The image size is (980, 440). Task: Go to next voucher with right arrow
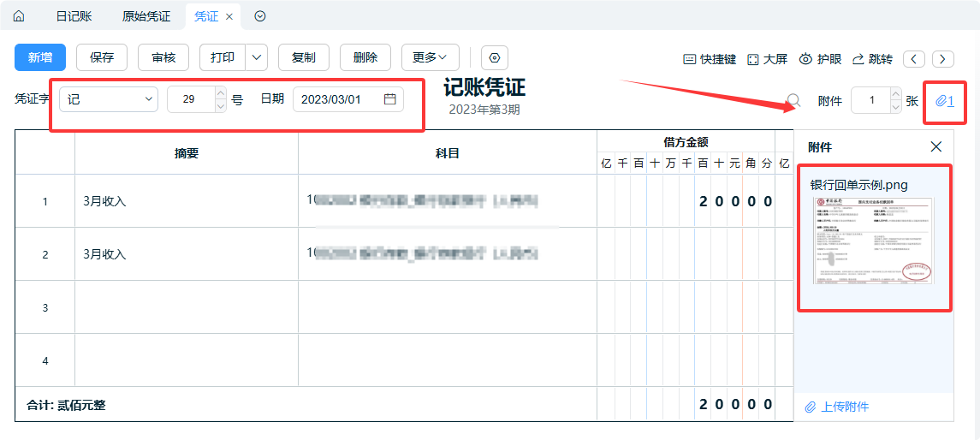943,59
